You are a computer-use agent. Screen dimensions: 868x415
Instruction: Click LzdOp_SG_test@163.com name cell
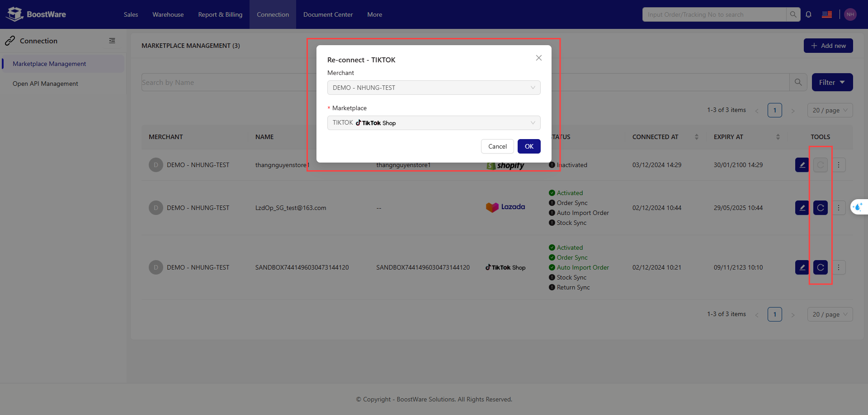click(x=291, y=208)
